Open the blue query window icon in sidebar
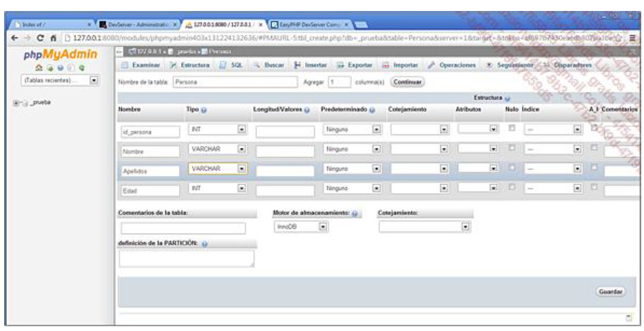 [60, 68]
